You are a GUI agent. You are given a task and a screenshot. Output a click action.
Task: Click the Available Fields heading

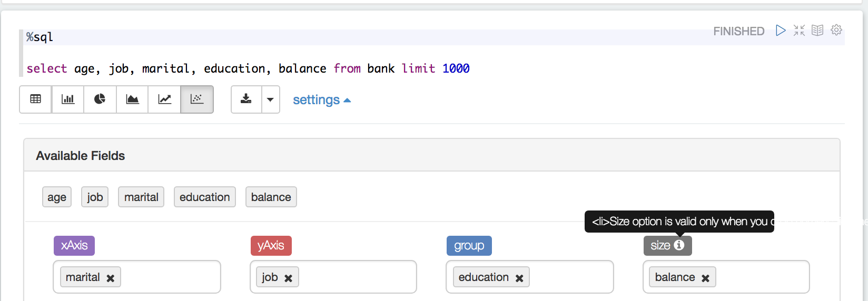[x=81, y=156]
